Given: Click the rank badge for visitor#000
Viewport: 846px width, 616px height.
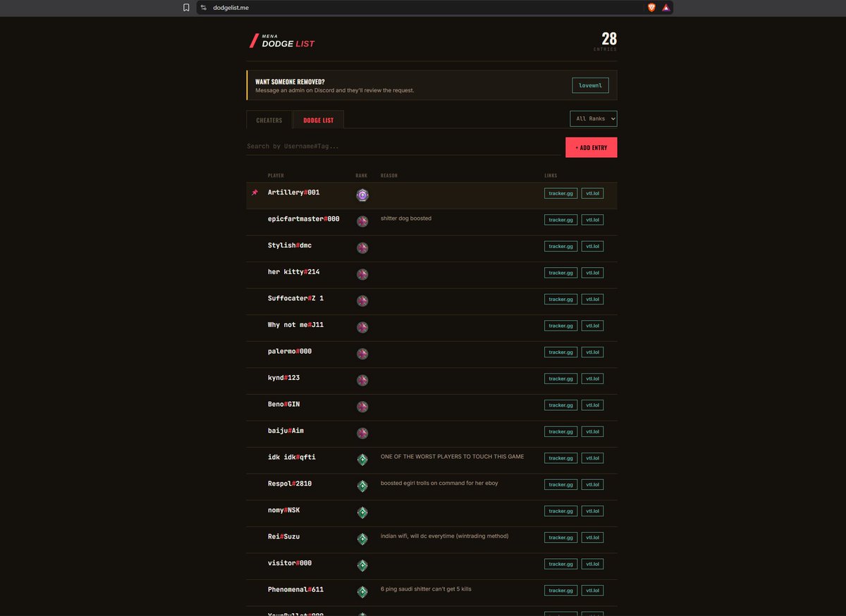Looking at the screenshot, I should [x=362, y=565].
